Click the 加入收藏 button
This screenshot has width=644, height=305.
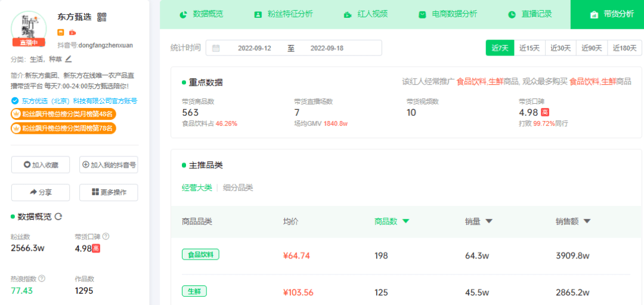(x=41, y=165)
